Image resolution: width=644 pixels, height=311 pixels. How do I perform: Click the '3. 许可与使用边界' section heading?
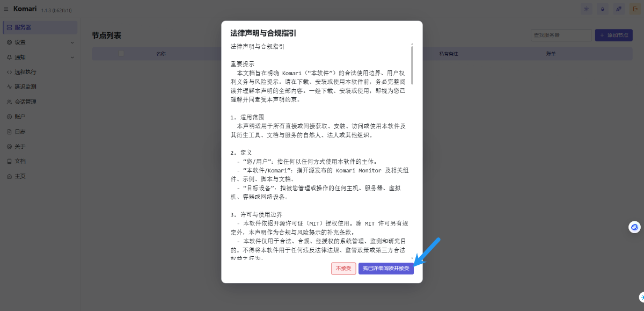click(256, 214)
